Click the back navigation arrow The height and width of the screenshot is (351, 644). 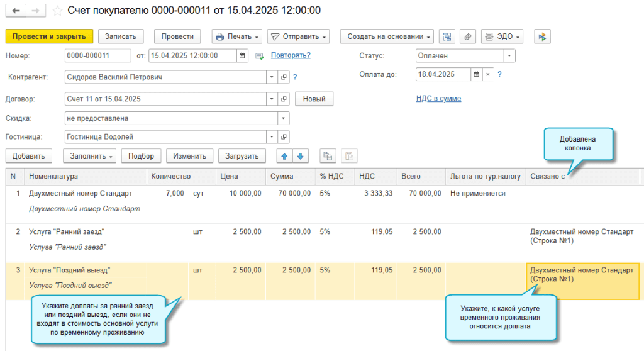tap(16, 11)
